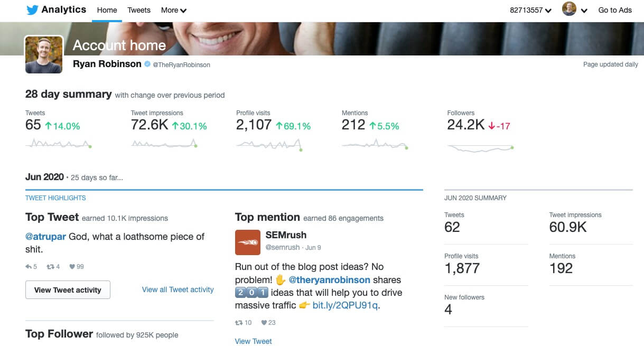Click the retweet icon under the SEMrush mention
Image resolution: width=644 pixels, height=346 pixels.
coord(239,323)
